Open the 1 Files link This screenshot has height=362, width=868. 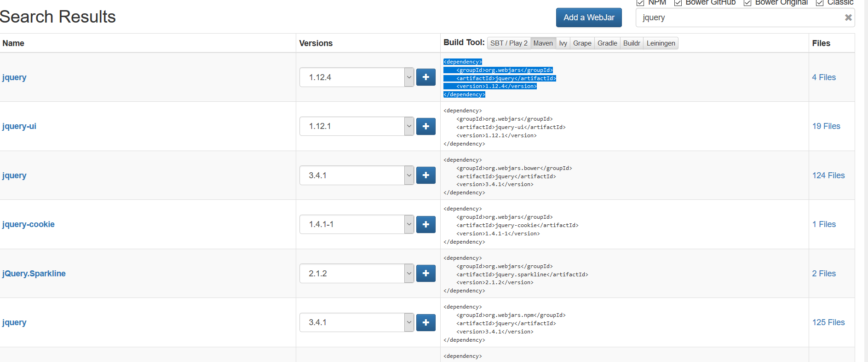pos(824,224)
